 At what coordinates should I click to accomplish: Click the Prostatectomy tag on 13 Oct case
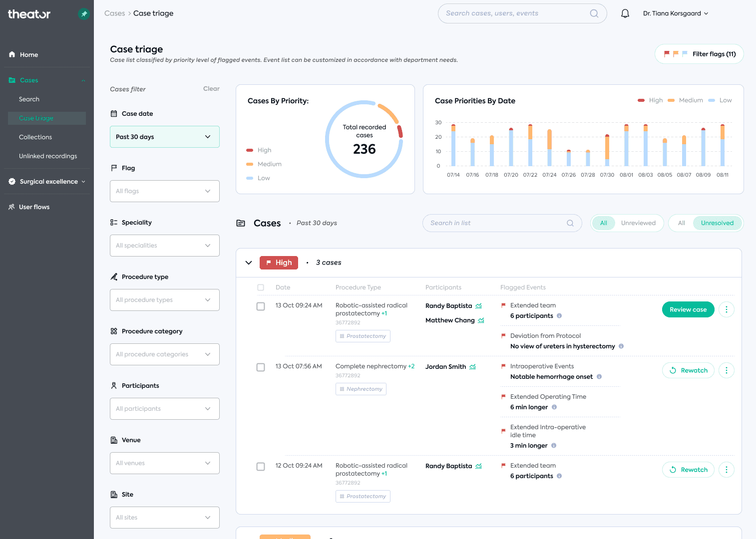coord(363,336)
